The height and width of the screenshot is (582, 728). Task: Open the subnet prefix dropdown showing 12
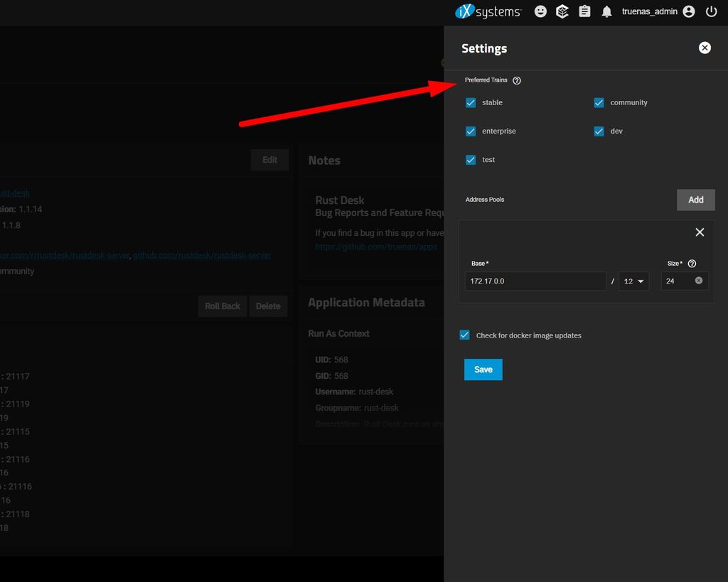(633, 281)
